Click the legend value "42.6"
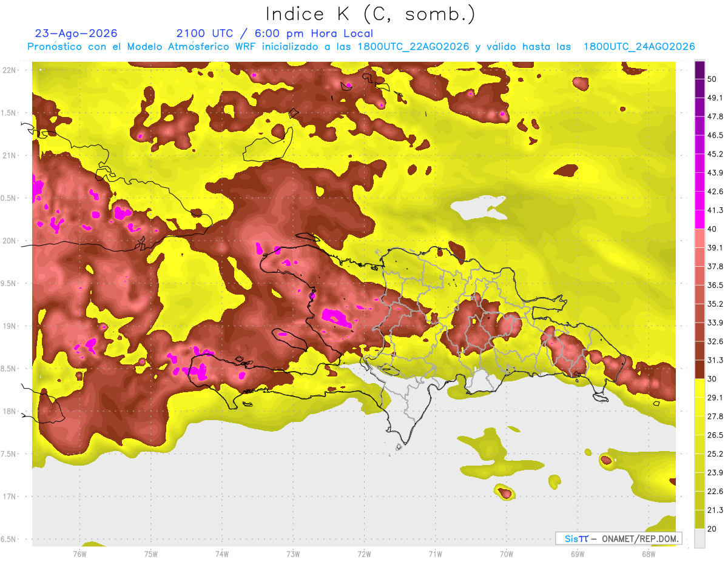The height and width of the screenshot is (562, 728). click(715, 192)
